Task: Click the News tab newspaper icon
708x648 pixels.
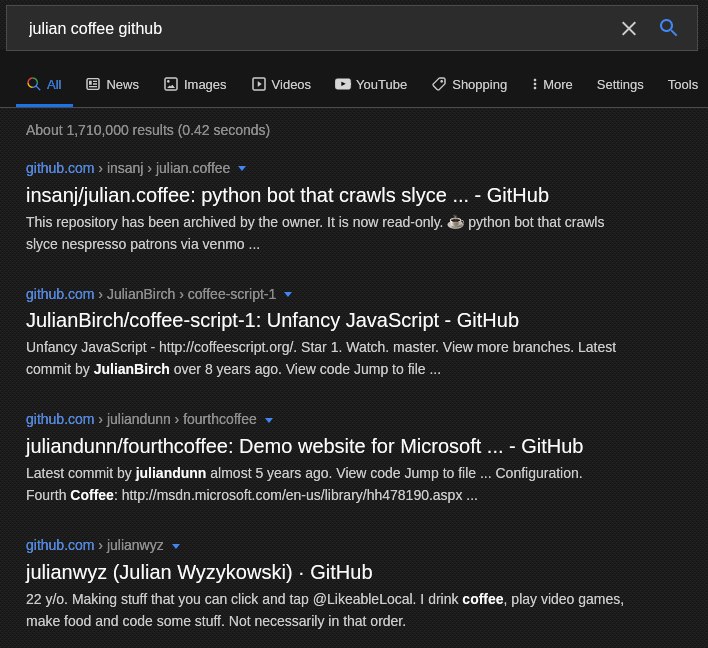Action: point(93,84)
